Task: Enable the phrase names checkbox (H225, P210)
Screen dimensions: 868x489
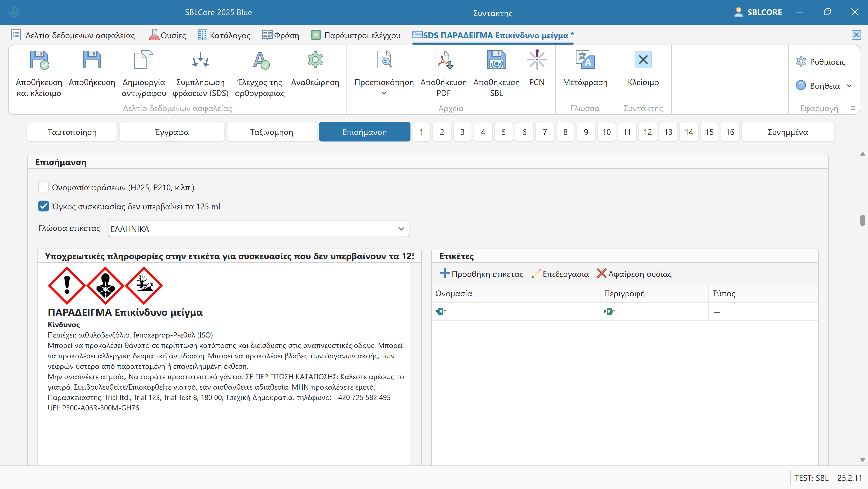Action: click(43, 187)
